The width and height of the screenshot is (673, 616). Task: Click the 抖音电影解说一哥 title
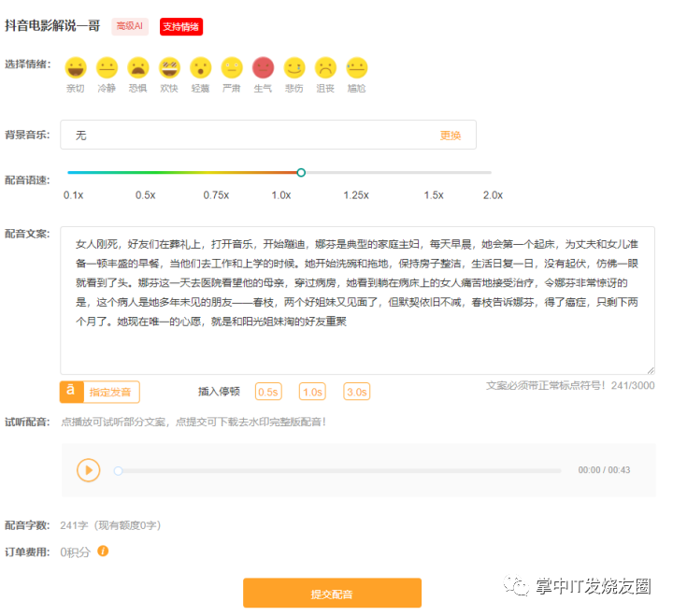[52, 25]
